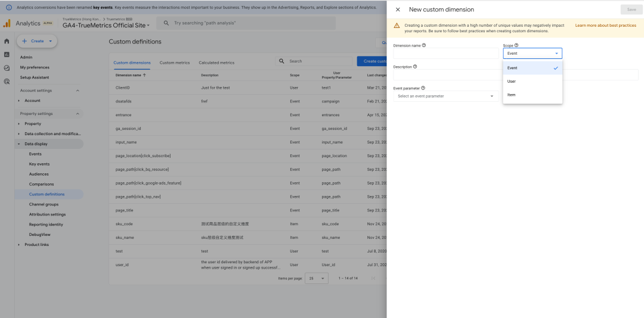Open Events under Data display
Screen dimensions: 644x318
(x=35, y=154)
